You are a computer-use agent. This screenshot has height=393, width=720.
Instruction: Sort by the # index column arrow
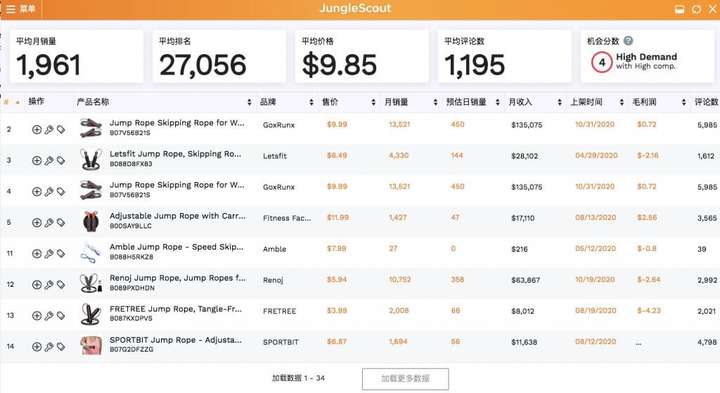click(x=17, y=102)
